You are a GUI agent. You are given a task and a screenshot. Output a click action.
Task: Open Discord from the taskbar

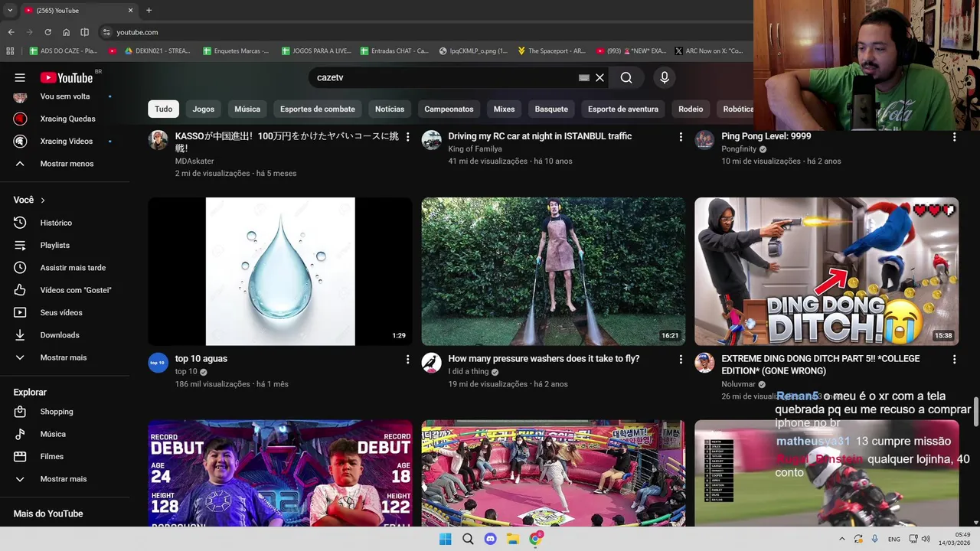[490, 539]
